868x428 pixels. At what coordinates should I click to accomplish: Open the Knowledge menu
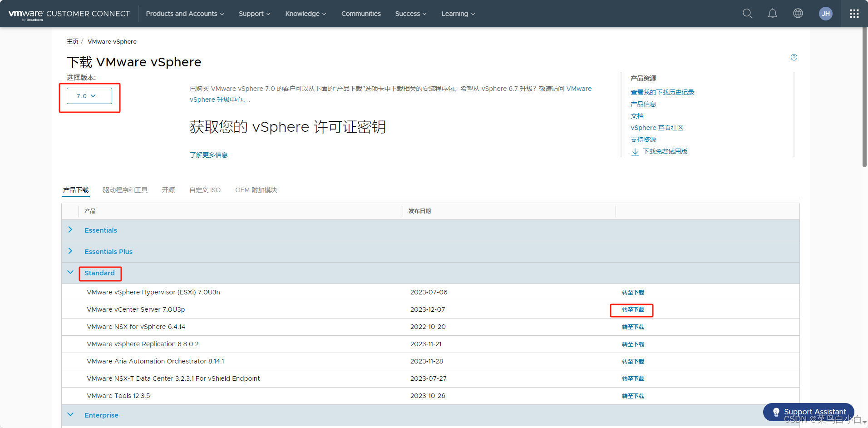tap(306, 14)
